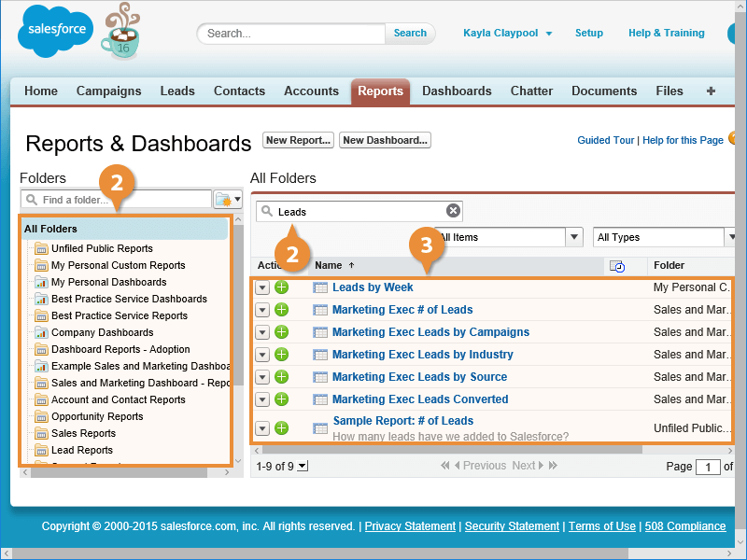The width and height of the screenshot is (747, 560).
Task: Click the magnifier icon in report search box
Action: pyautogui.click(x=267, y=211)
